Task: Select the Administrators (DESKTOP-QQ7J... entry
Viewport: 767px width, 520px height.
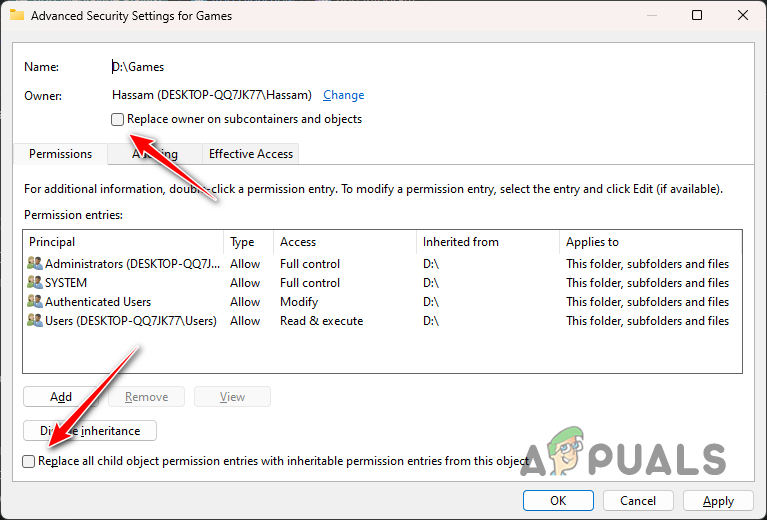Action: pos(383,264)
